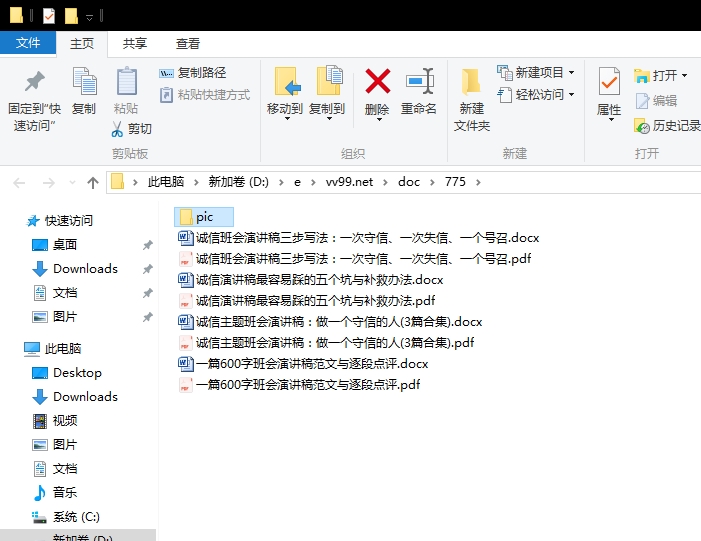Expand the chevron after 此电脑 in address bar
701x541 pixels.
pos(196,182)
